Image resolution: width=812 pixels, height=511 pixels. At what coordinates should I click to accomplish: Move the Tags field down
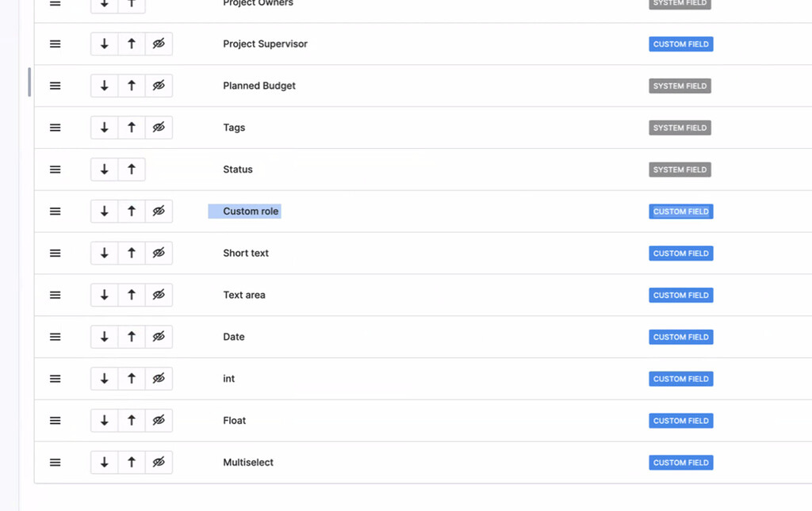(x=104, y=127)
